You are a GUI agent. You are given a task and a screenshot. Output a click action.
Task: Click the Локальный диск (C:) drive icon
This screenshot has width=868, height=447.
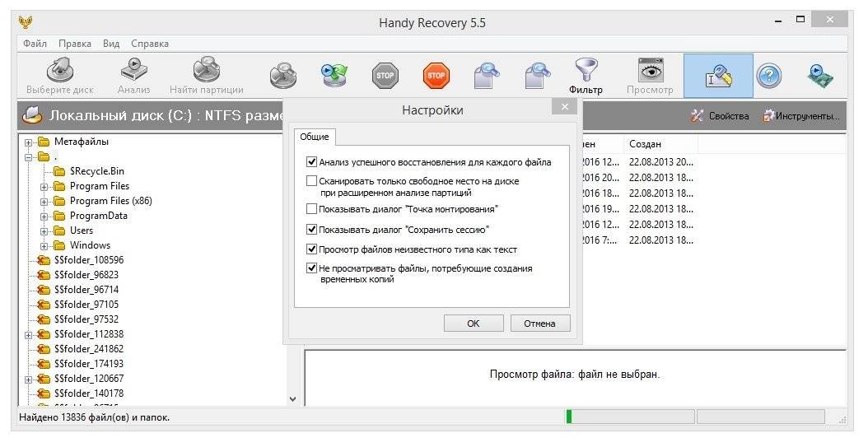pyautogui.click(x=32, y=115)
